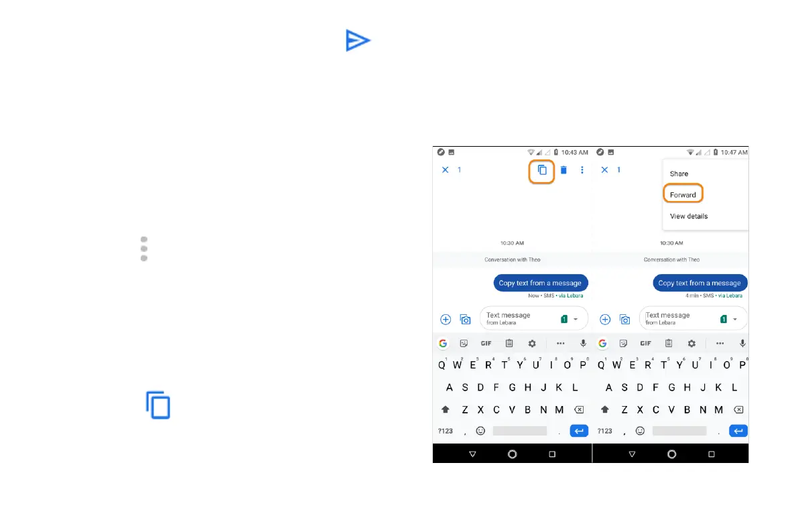Switch to ?123 symbols on right keyboard

pyautogui.click(x=604, y=431)
